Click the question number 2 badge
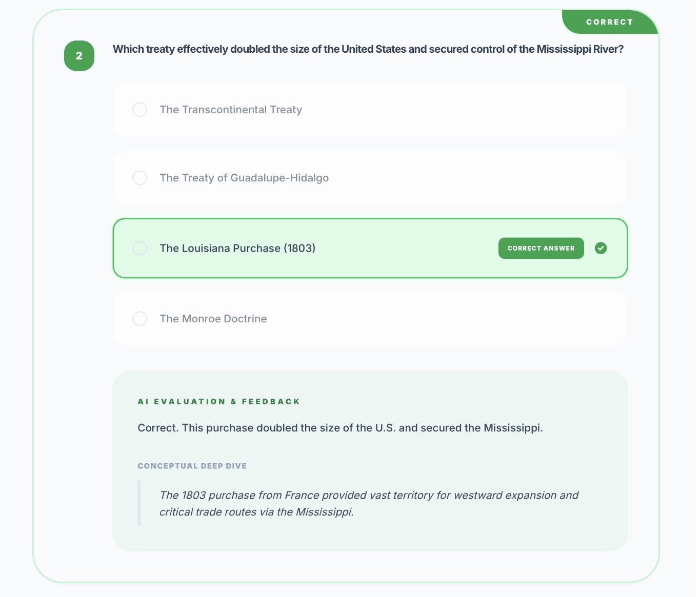This screenshot has width=700, height=597. 79,56
